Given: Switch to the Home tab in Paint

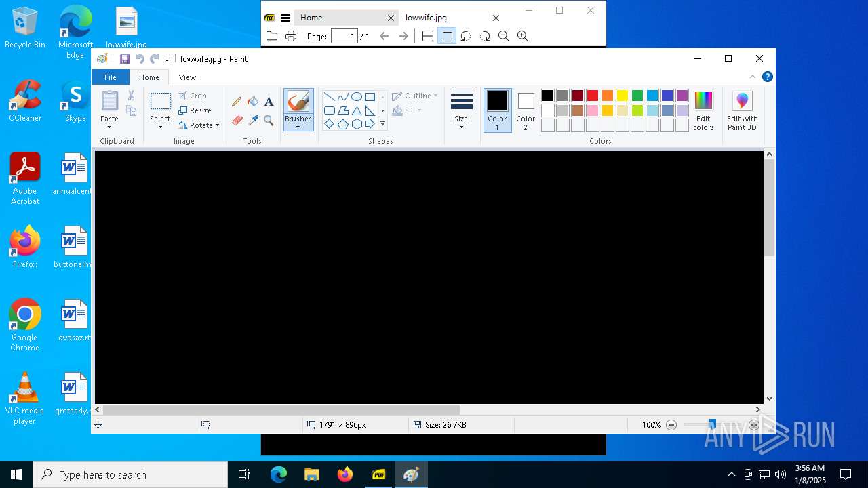Looking at the screenshot, I should [x=149, y=77].
